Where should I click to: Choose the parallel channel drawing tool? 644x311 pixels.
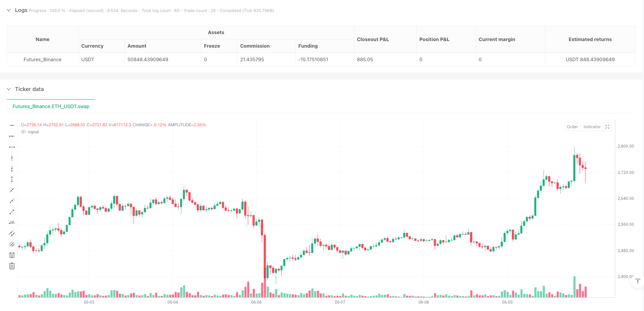pyautogui.click(x=12, y=234)
